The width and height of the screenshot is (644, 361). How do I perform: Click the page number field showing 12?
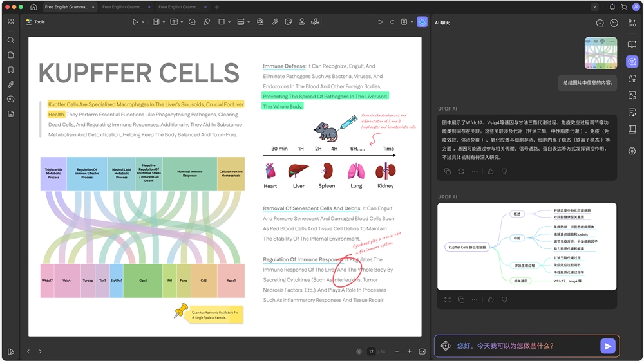371,351
